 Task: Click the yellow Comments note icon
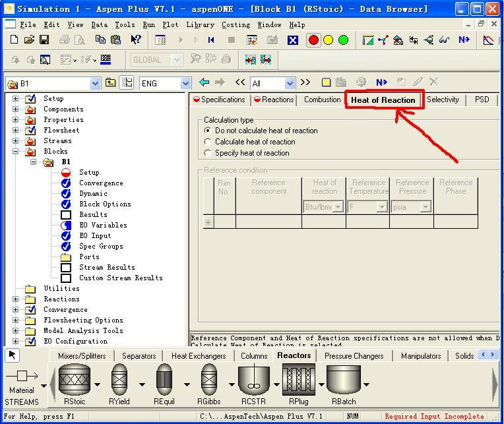[326, 82]
